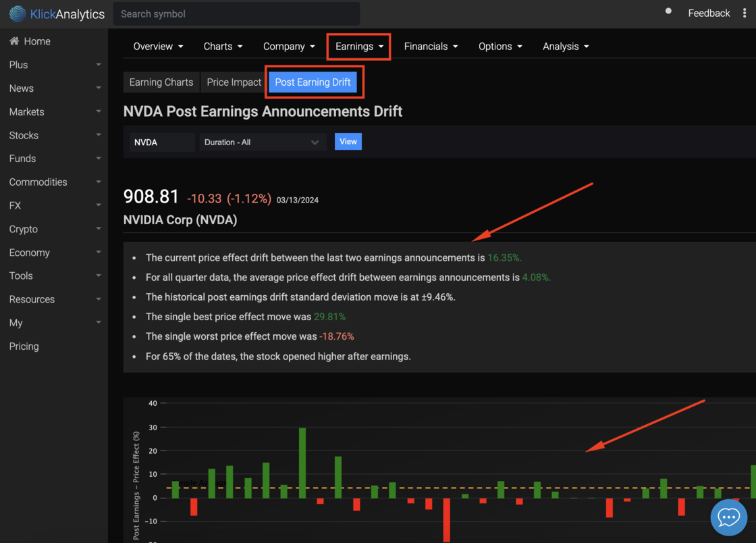Image resolution: width=756 pixels, height=543 pixels.
Task: Click the KlickAnalytics logo
Action: (57, 14)
